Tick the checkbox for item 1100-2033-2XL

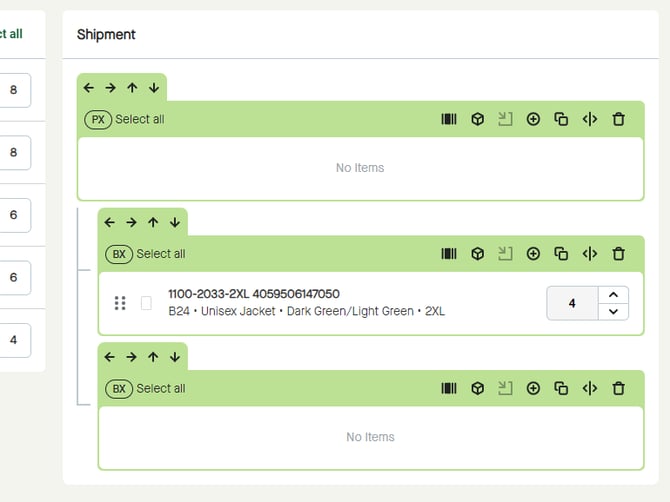(146, 303)
